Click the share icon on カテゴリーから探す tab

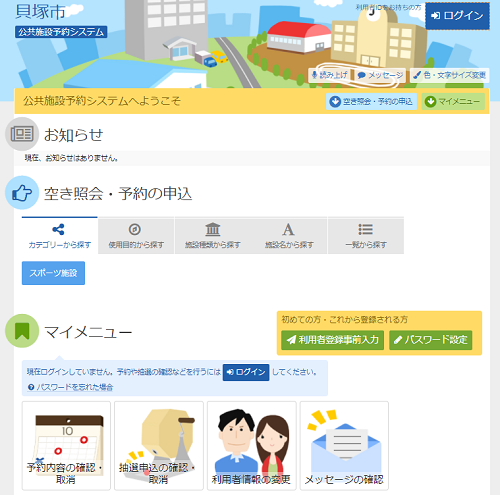(58, 229)
